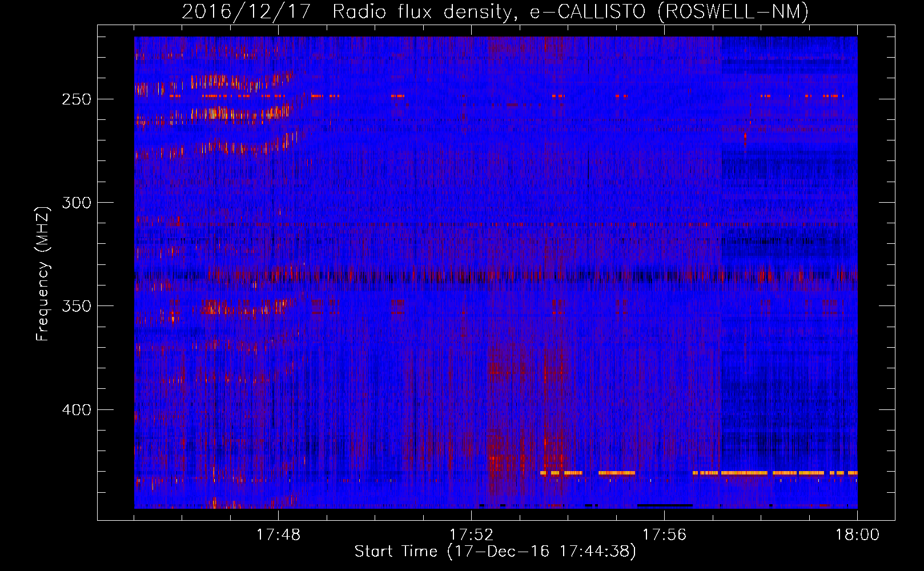924x571 pixels.
Task: Click the Start Time axis label
Action: coord(495,552)
